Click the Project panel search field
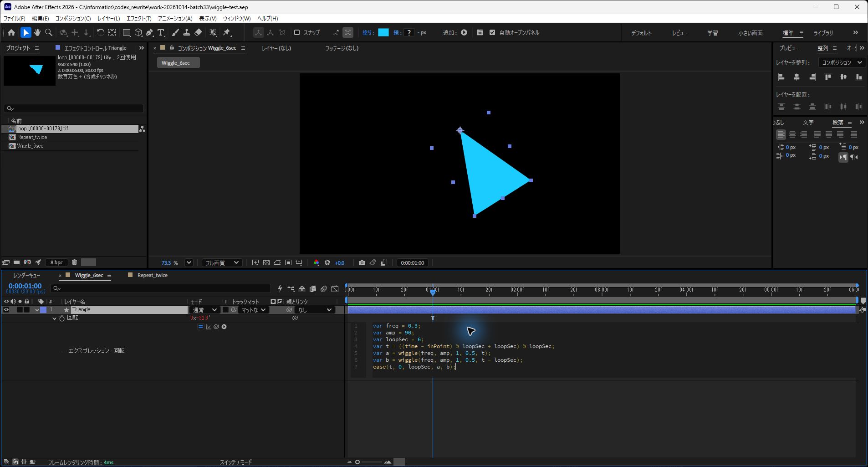The height and width of the screenshot is (467, 868). (74, 108)
